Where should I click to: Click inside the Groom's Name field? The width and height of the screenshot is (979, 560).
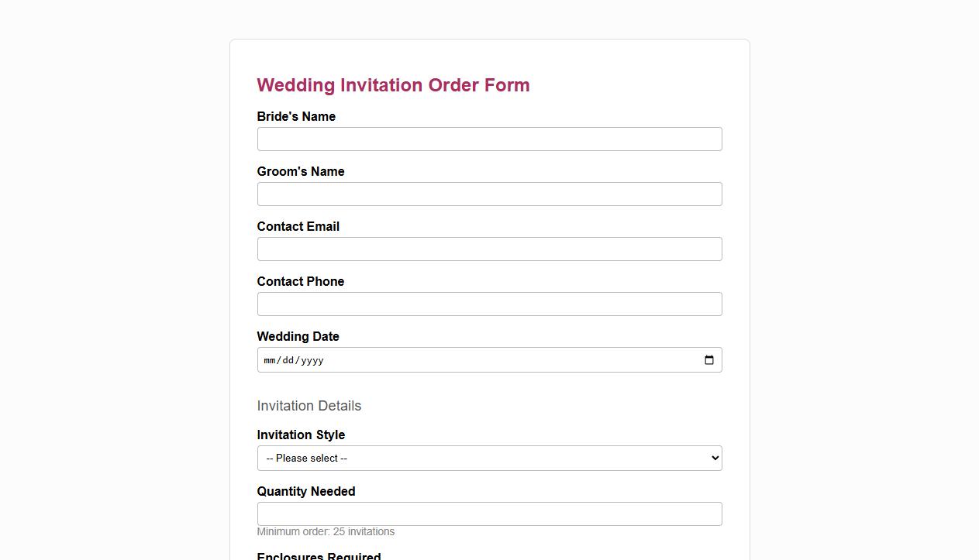(x=488, y=194)
